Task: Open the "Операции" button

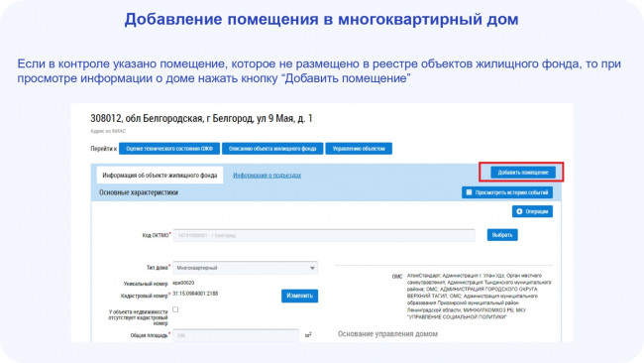Action: tap(532, 211)
